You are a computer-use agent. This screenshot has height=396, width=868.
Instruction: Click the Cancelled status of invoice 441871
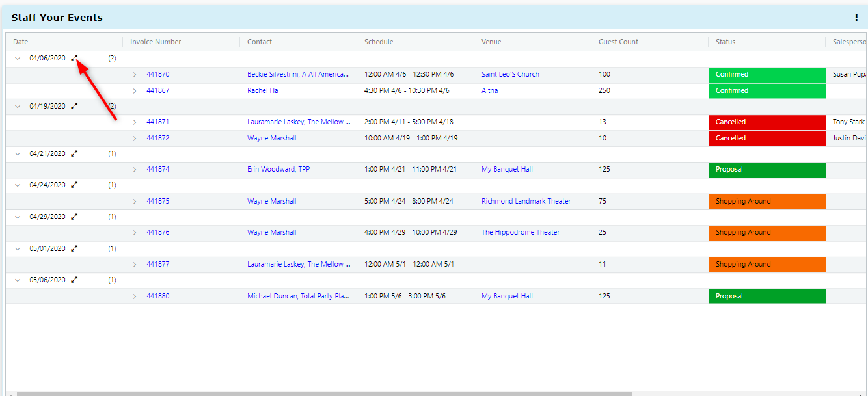pos(767,122)
